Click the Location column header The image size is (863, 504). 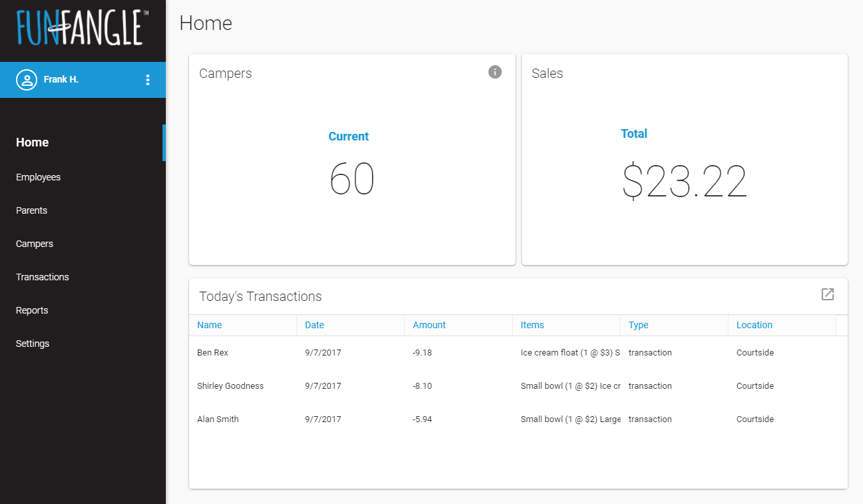click(754, 325)
